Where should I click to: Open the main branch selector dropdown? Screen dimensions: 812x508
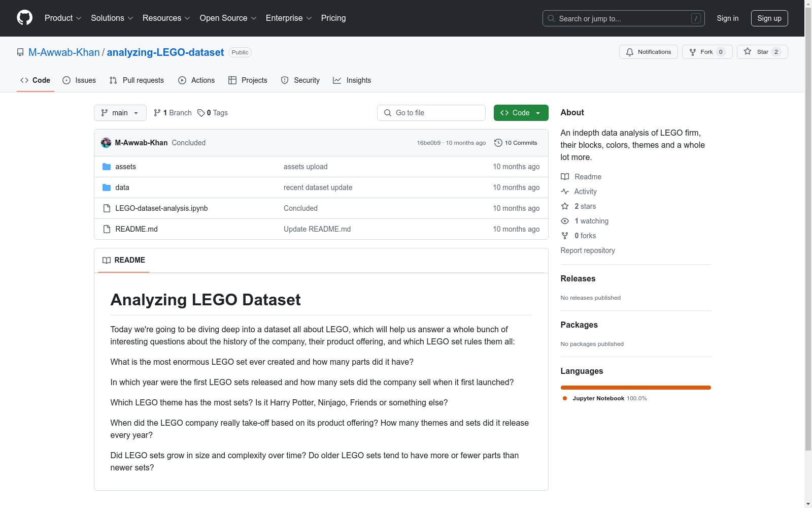point(120,113)
